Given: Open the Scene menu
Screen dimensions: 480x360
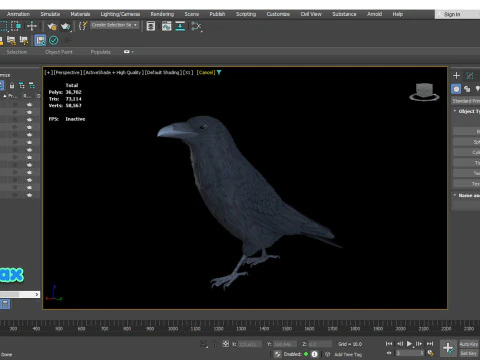Looking at the screenshot, I should point(192,14).
